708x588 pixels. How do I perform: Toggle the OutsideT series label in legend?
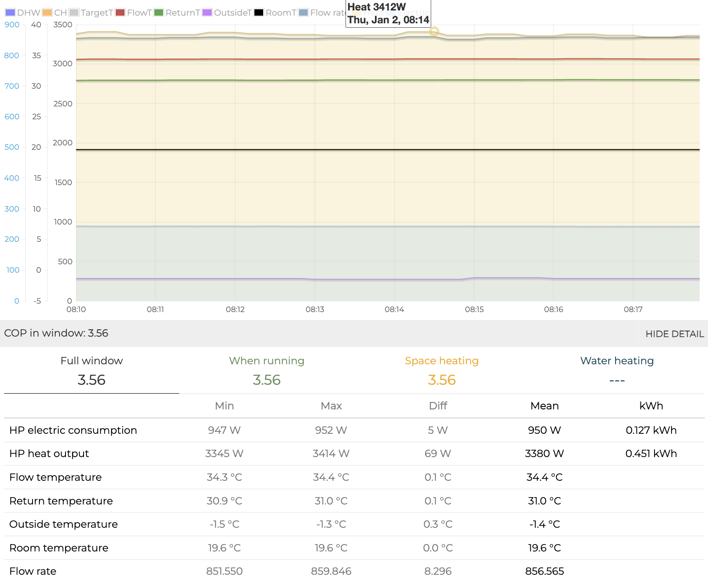[x=232, y=12]
